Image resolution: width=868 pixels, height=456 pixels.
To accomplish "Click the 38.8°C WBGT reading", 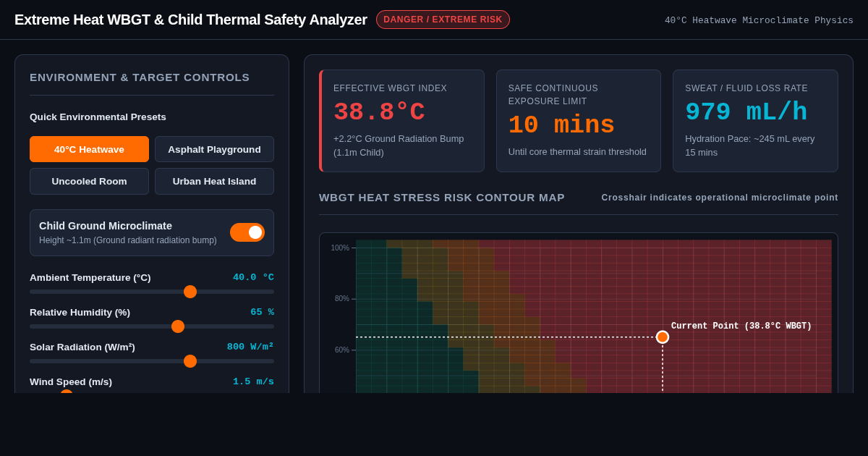I will pos(379,113).
